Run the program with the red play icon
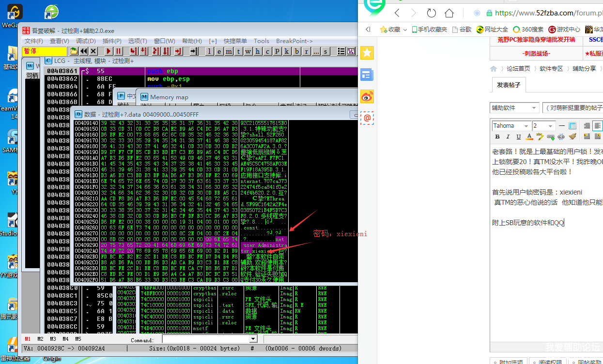The width and height of the screenshot is (603, 364). point(108,51)
